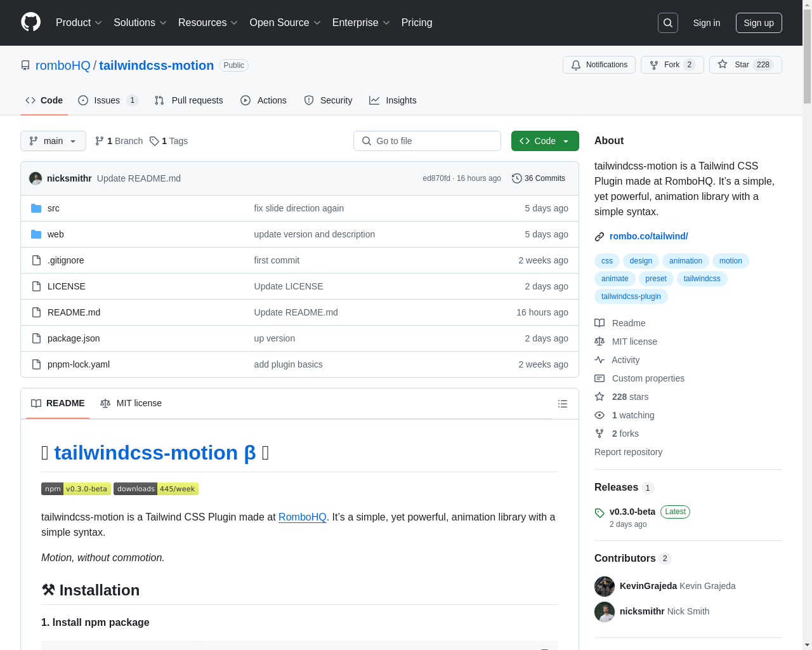Click the web folder icon
Screen dimensions: 812x650
click(x=36, y=234)
